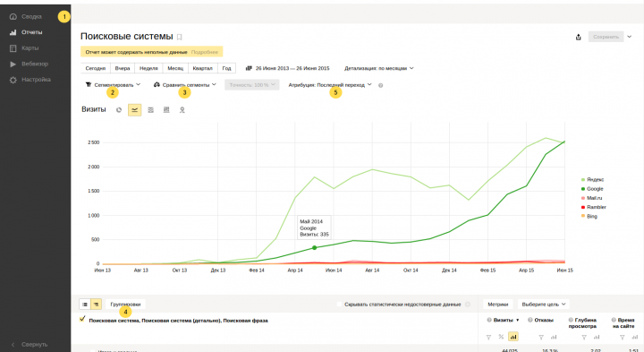Click the filter icon under Глубина просмотра

[584, 337]
